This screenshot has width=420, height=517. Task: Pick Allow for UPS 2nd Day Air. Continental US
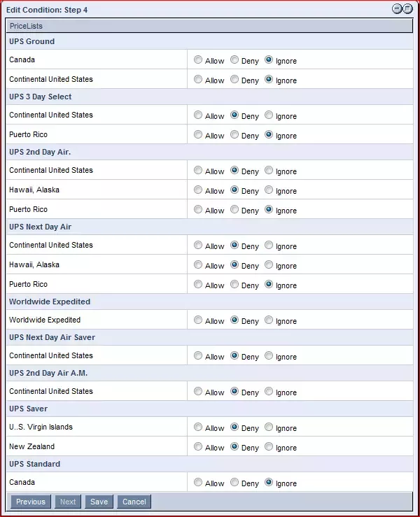(x=198, y=170)
